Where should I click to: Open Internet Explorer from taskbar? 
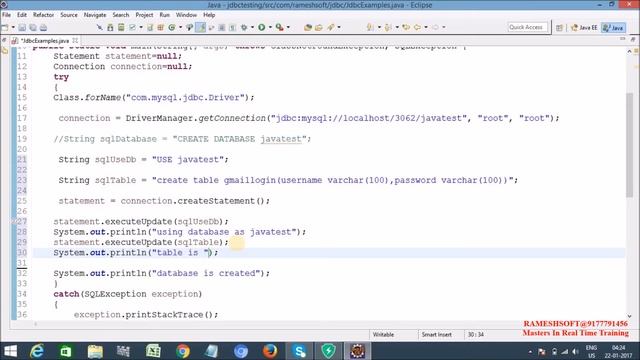(x=37, y=351)
